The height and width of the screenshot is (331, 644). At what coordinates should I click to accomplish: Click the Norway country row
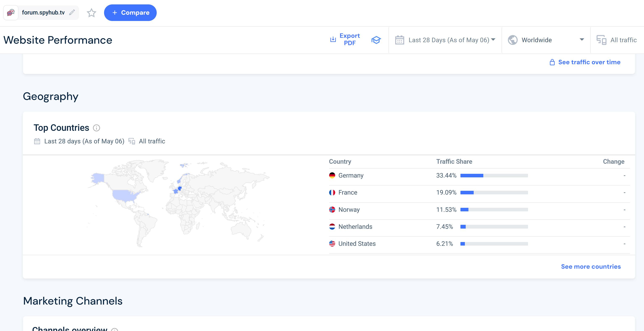[x=349, y=210]
